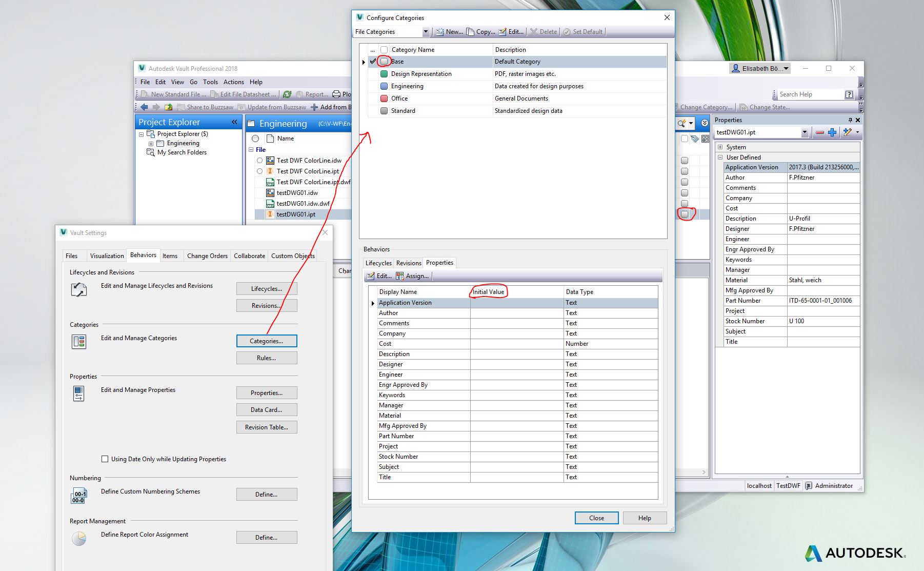Image resolution: width=924 pixels, height=571 pixels.
Task: Copy the selected category
Action: pos(480,31)
